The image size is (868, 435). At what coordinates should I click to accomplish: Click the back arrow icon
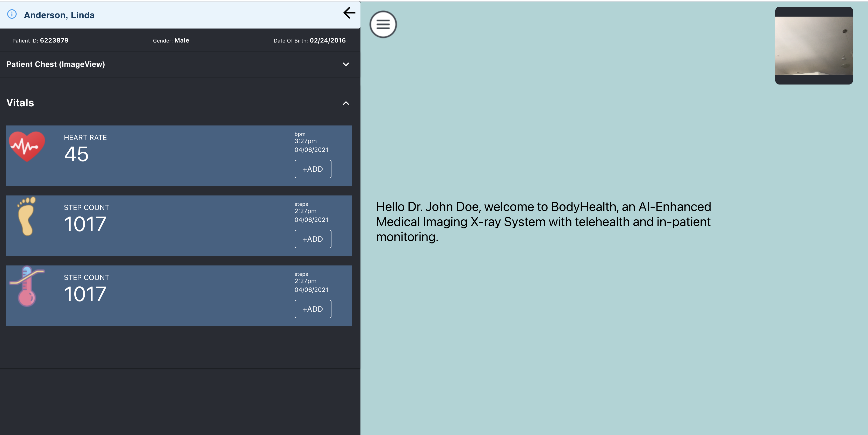(349, 13)
